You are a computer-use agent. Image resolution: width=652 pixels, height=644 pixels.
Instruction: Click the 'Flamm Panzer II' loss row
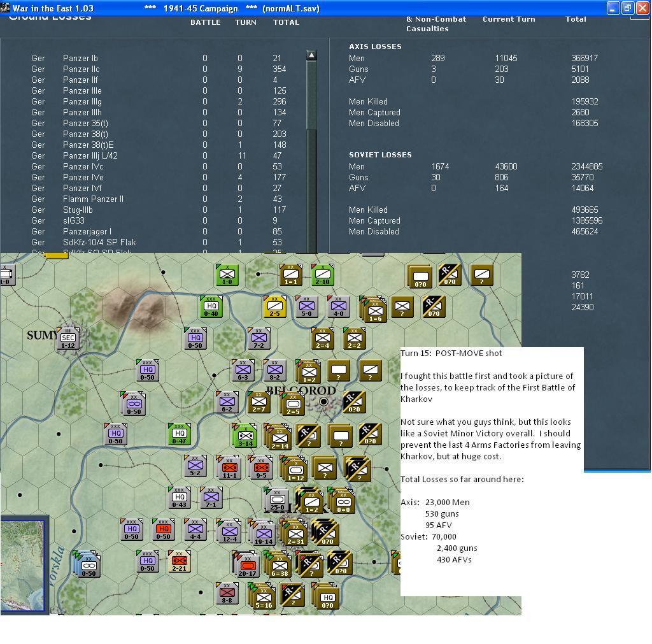click(159, 199)
